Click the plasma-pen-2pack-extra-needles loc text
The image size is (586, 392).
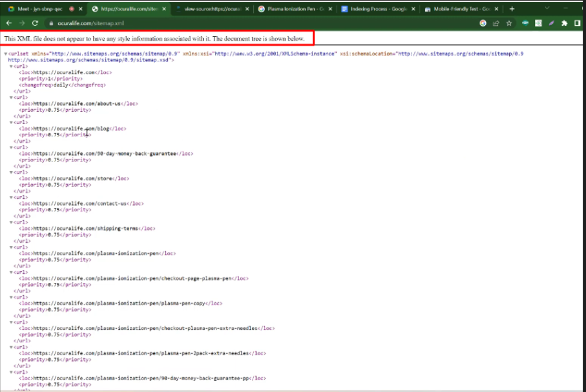pyautogui.click(x=141, y=353)
